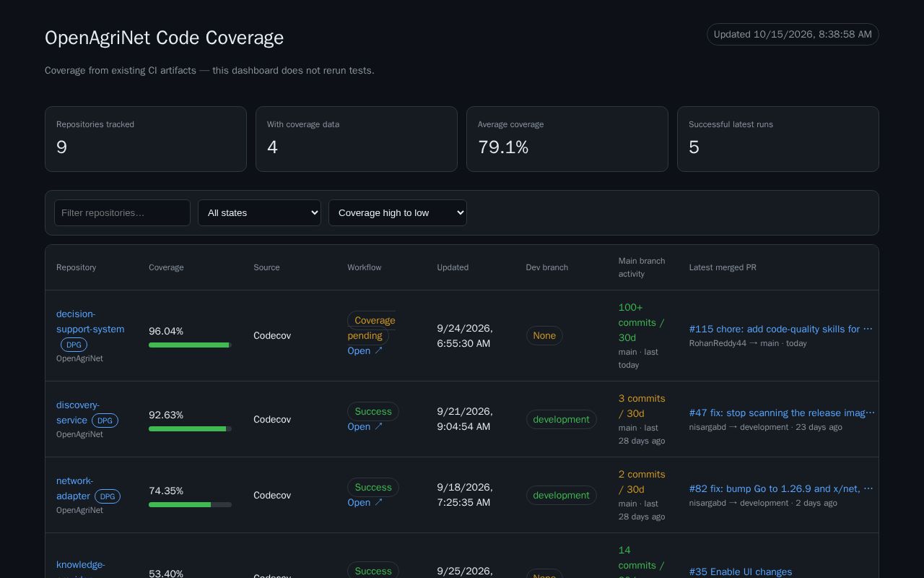Image resolution: width=924 pixels, height=578 pixels.
Task: Click the Successful latest runs card
Action: [x=778, y=139]
